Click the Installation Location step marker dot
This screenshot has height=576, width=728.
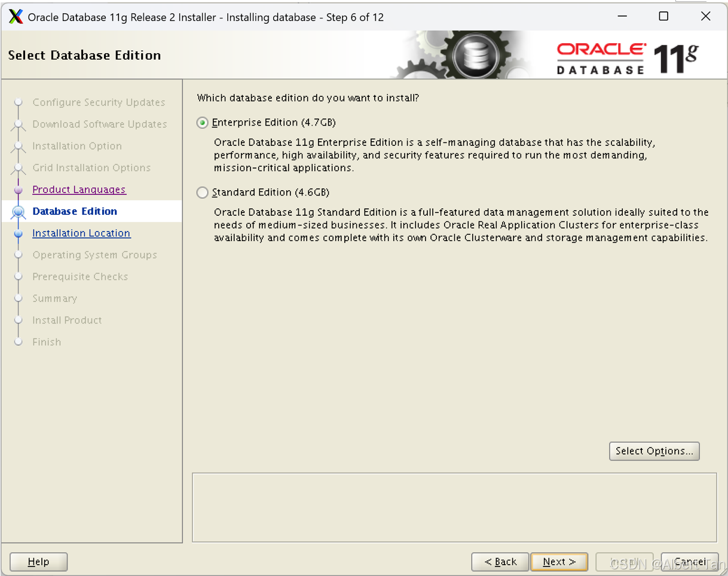pyautogui.click(x=19, y=233)
